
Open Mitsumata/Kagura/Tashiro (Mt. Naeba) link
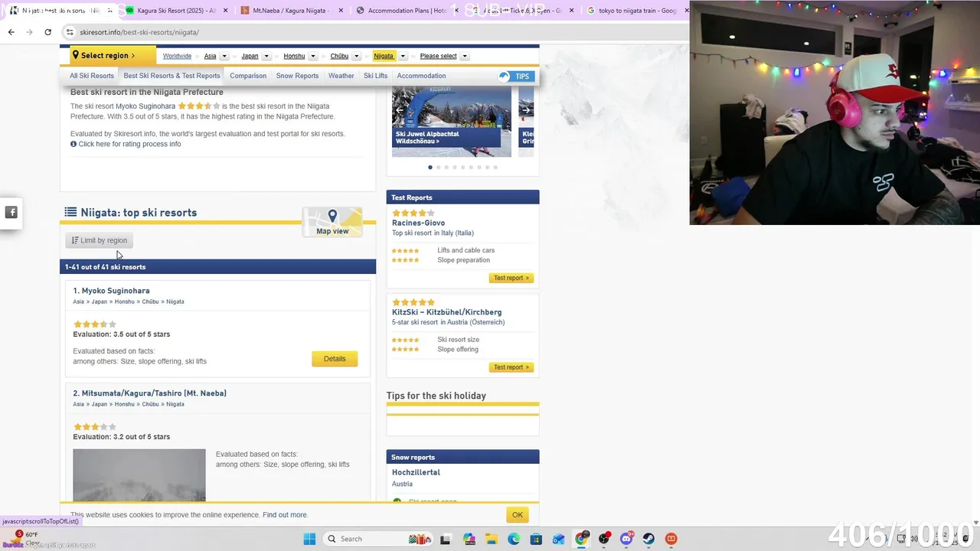[149, 393]
